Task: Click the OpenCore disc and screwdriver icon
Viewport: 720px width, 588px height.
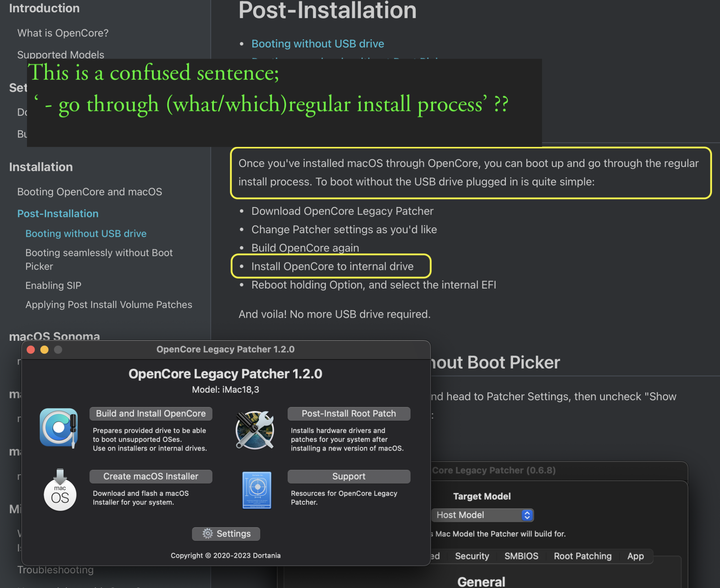Action: click(59, 428)
